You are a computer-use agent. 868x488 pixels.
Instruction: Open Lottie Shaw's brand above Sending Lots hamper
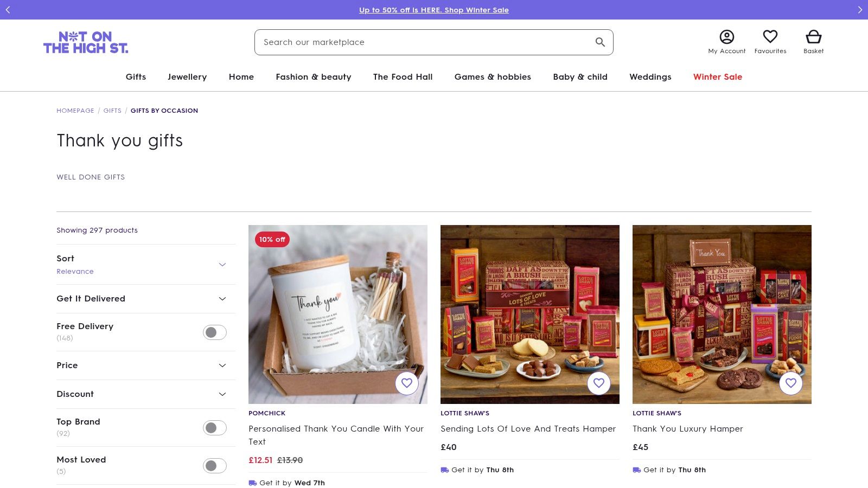(465, 413)
